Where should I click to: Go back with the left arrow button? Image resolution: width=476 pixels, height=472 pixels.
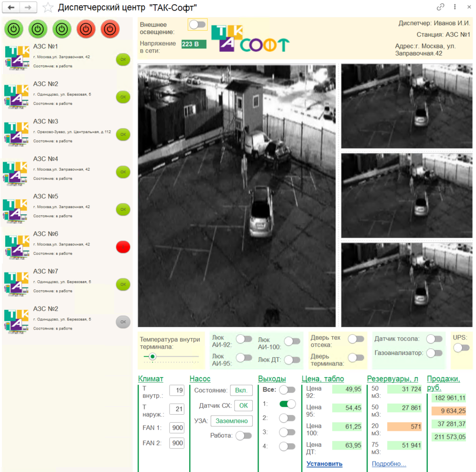(x=11, y=7)
